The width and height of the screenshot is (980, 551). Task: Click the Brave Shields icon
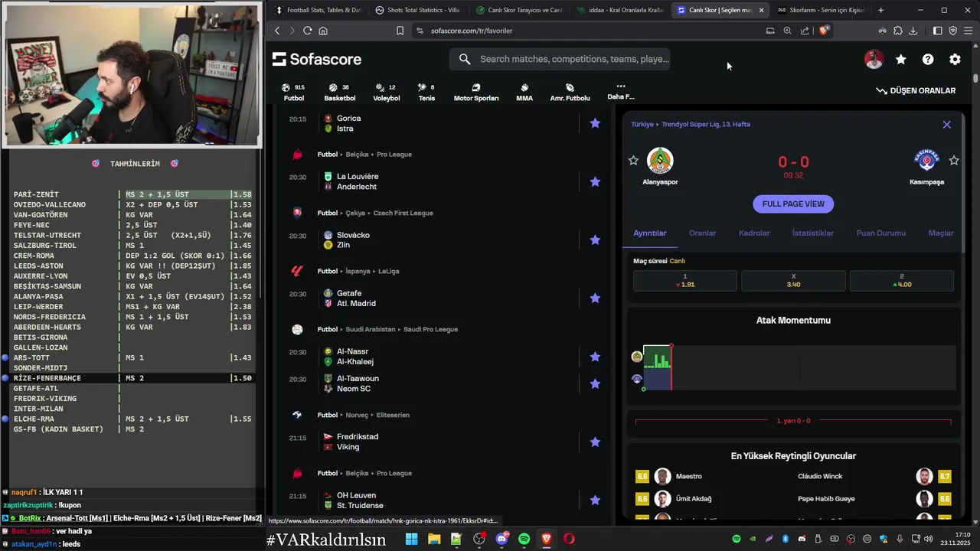coord(824,31)
